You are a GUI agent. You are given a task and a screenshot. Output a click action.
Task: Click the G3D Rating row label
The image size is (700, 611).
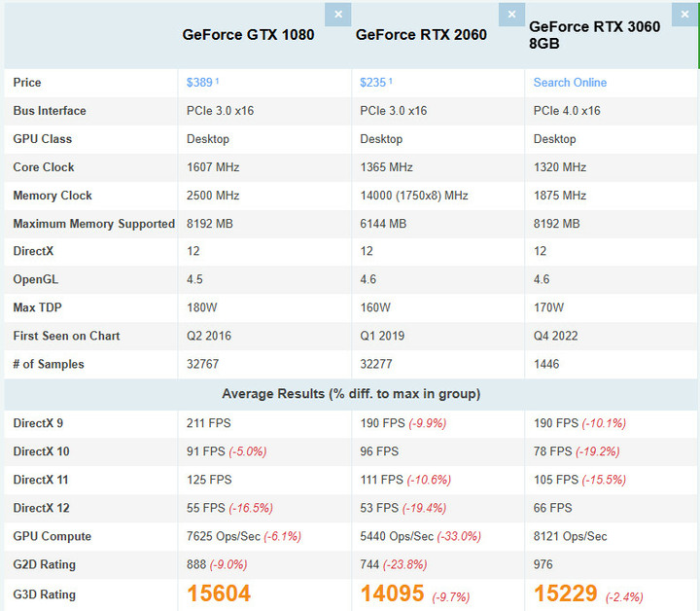(x=44, y=594)
